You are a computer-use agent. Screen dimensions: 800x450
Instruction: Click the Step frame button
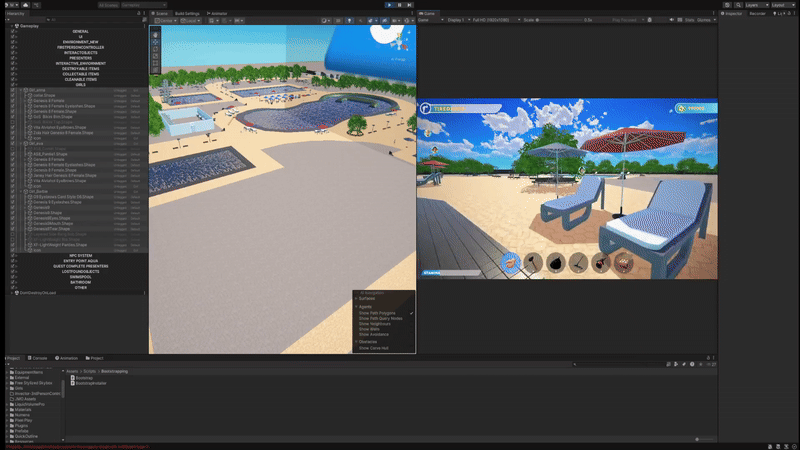point(410,5)
